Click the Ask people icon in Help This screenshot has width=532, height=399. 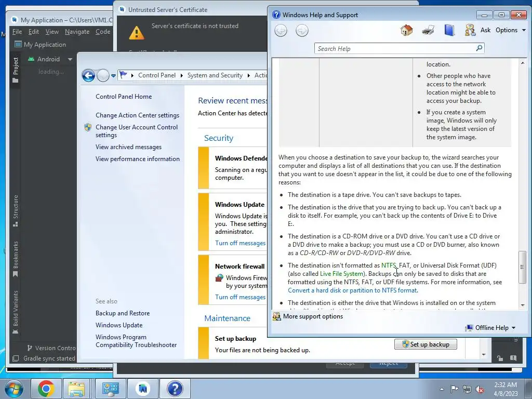470,30
